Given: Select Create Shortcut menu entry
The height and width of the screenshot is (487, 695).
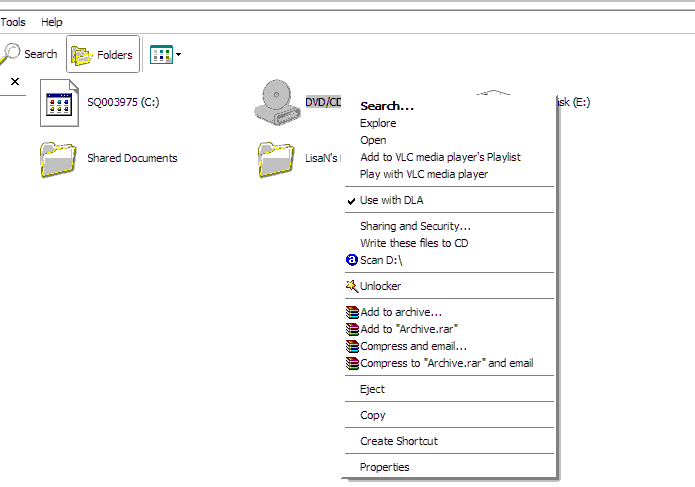Looking at the screenshot, I should tap(398, 441).
